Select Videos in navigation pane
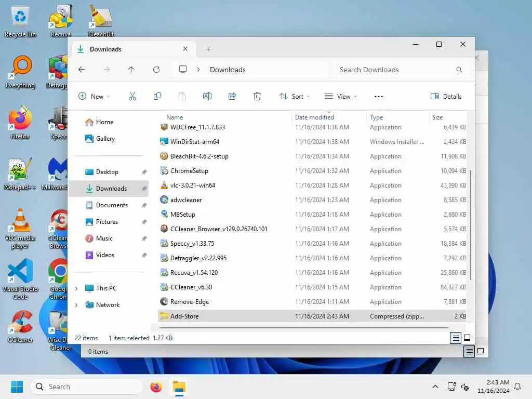This screenshot has height=399, width=532. tap(109, 255)
